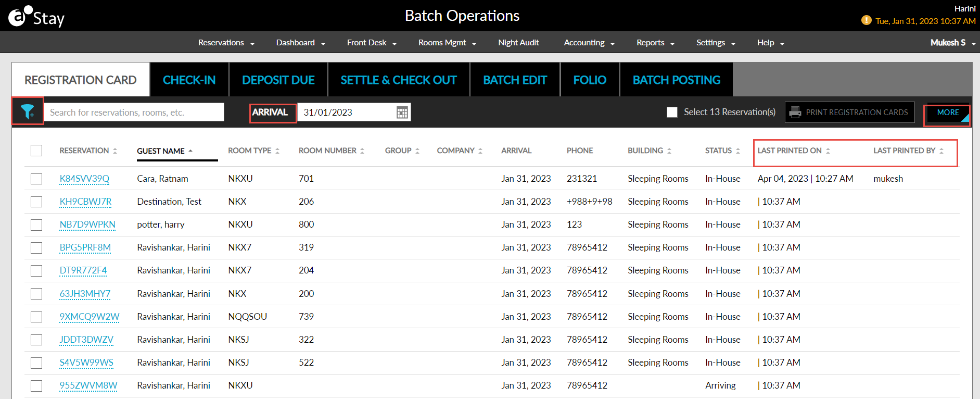
Task: Open the arrival date calendar picker
Action: (402, 113)
